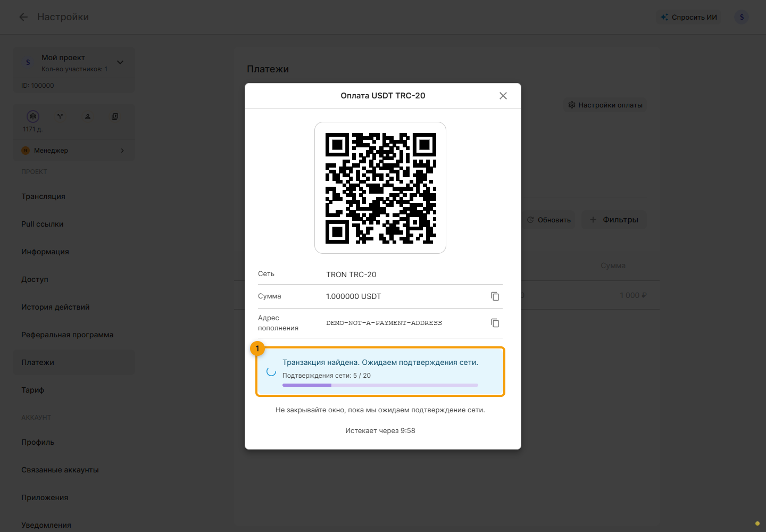Click the Сумма column header
The width and height of the screenshot is (766, 532).
(613, 265)
